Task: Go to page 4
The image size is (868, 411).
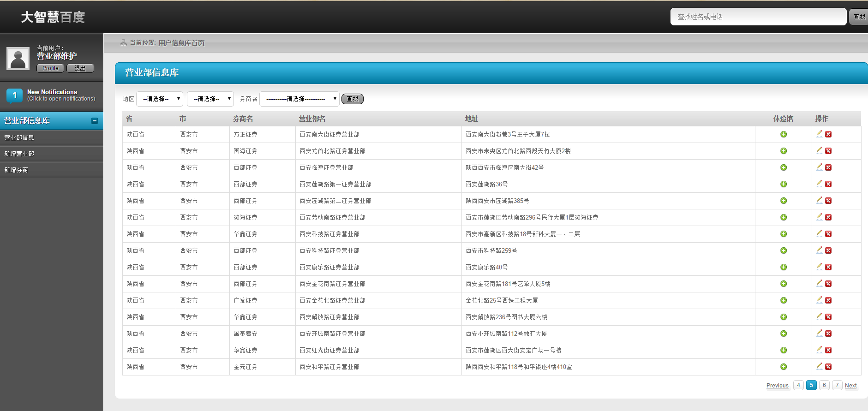Action: click(x=798, y=385)
